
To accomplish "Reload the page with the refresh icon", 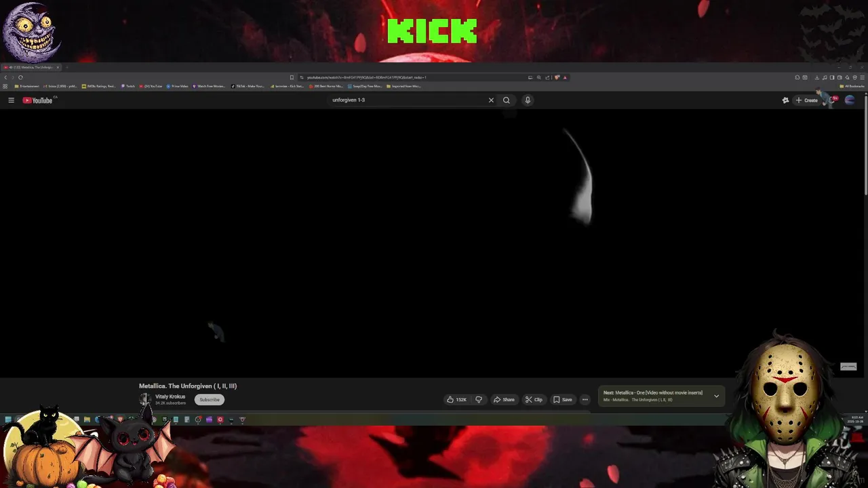I will (20, 77).
